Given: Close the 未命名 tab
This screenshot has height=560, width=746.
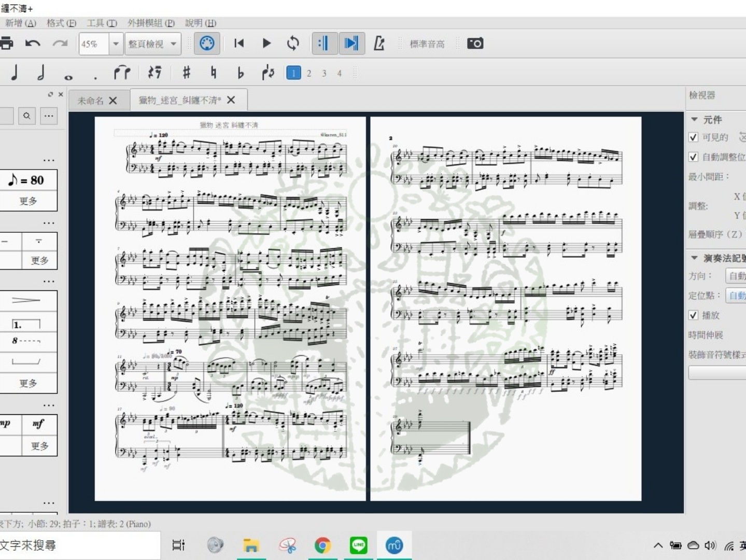Looking at the screenshot, I should tap(113, 101).
